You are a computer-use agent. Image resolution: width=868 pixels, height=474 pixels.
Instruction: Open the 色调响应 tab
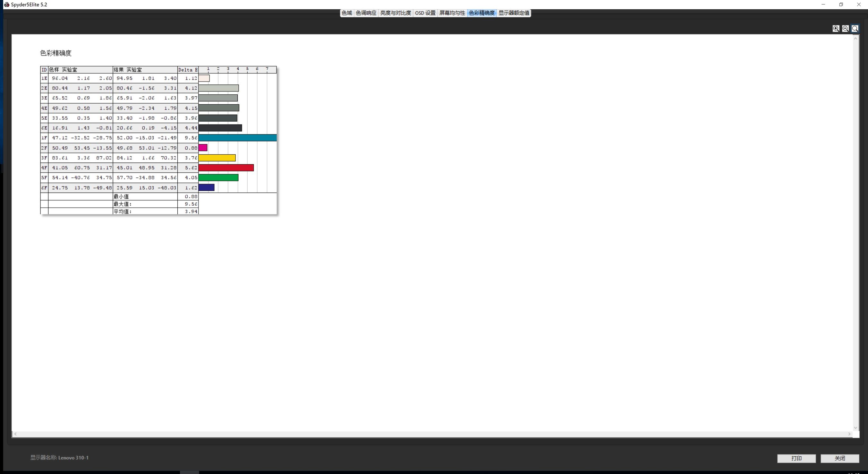pos(366,13)
